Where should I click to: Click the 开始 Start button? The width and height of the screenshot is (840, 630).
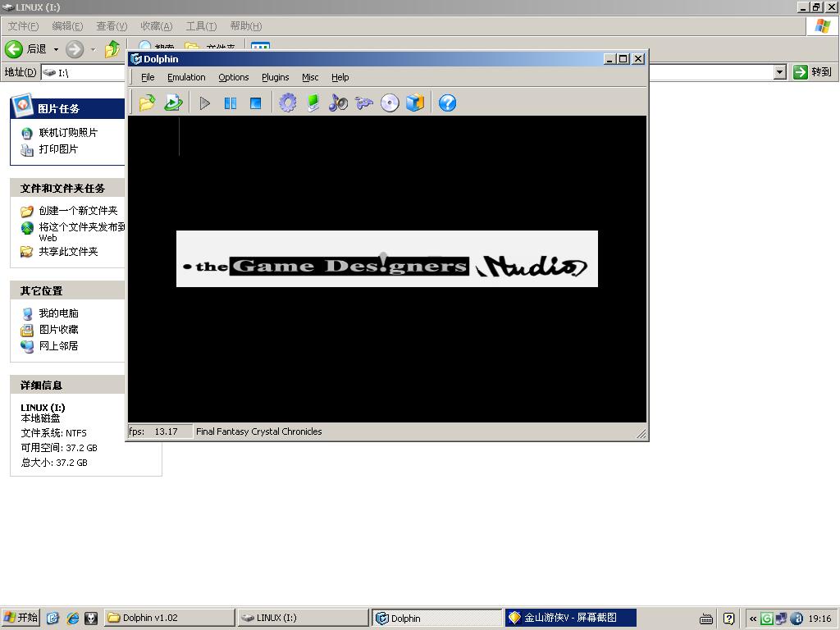[21, 618]
